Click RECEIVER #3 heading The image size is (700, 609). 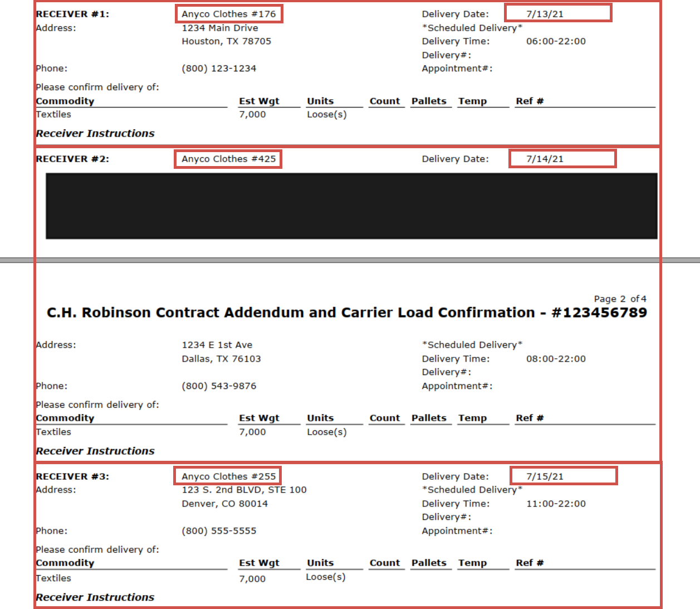coord(72,476)
